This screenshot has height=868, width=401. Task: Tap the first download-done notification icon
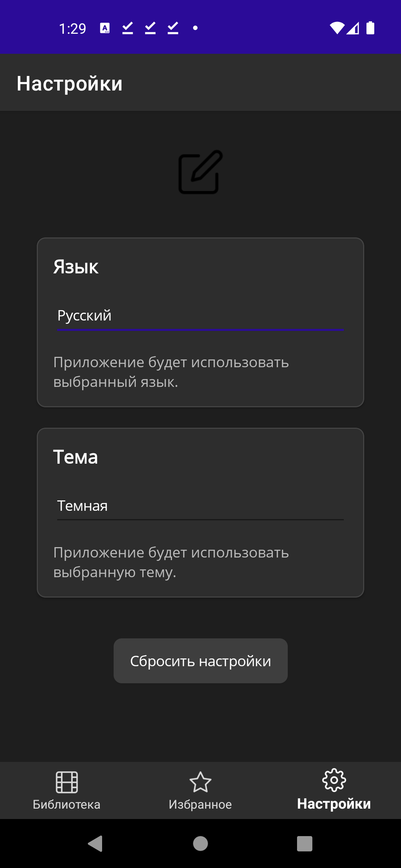[x=128, y=28]
